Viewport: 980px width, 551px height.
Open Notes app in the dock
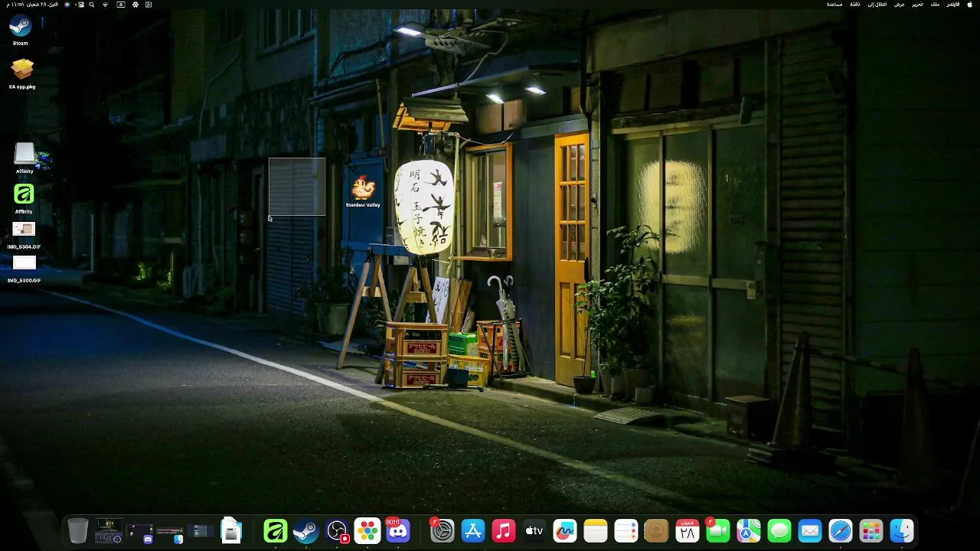pyautogui.click(x=596, y=530)
